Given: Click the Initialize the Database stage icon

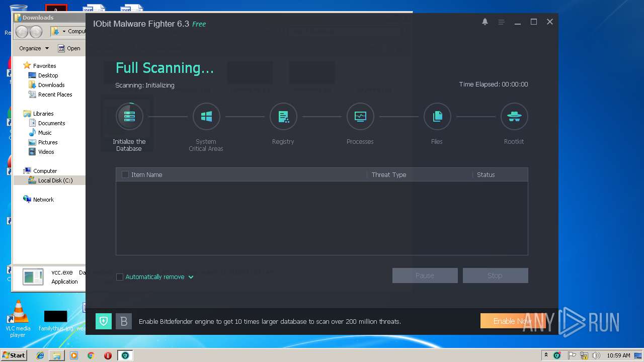Looking at the screenshot, I should coord(129,116).
